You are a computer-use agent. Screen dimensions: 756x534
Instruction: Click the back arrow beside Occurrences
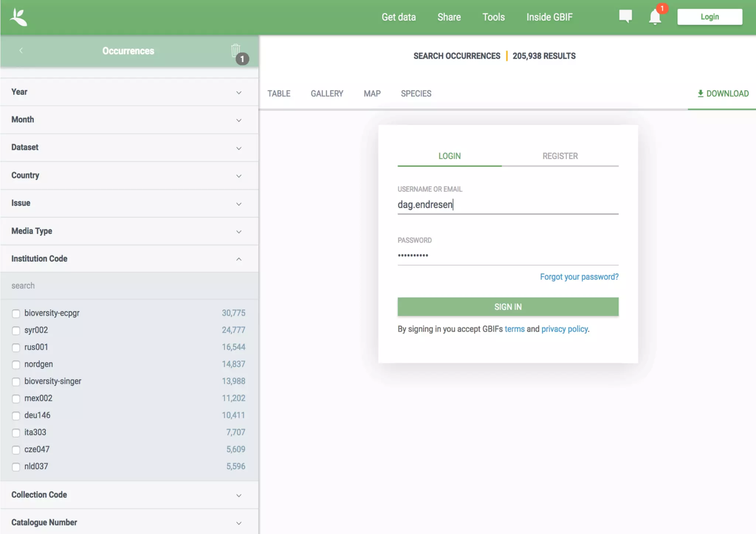coord(21,51)
